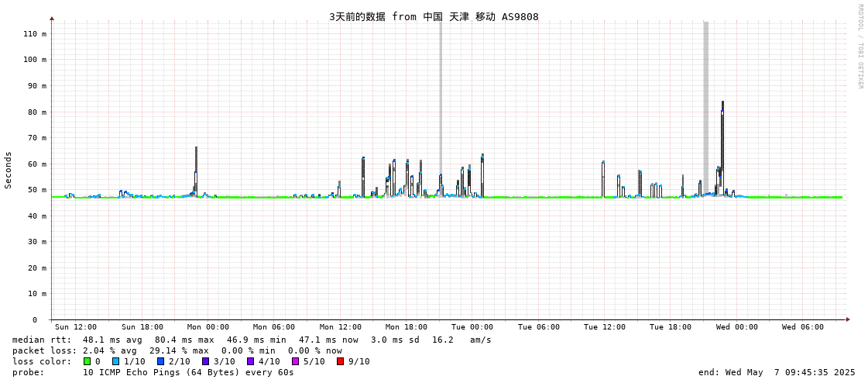Click the light blue 1/10 loss swatch
The image size is (868, 383).
(x=114, y=361)
